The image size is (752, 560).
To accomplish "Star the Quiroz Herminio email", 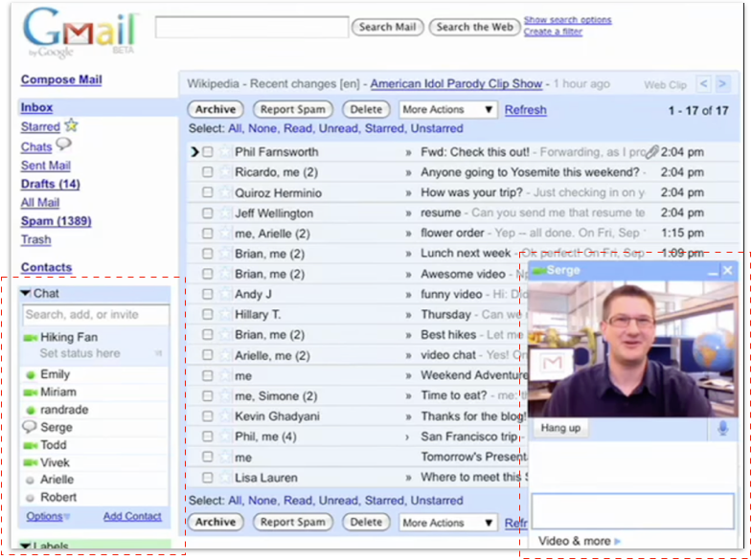I will click(224, 192).
